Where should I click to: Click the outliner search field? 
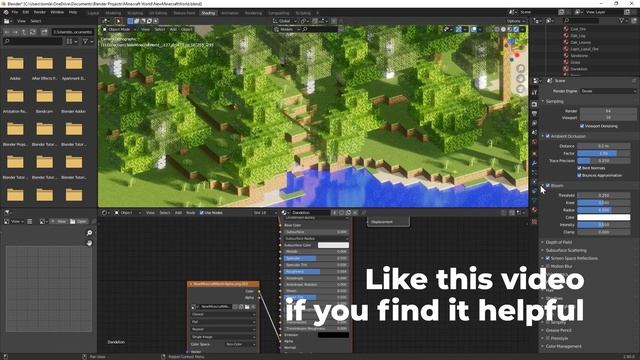581,20
